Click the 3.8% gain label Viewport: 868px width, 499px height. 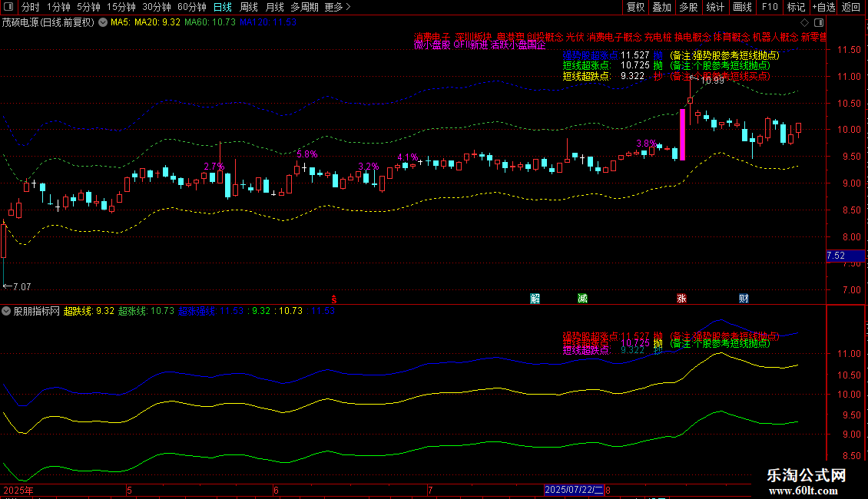(647, 144)
